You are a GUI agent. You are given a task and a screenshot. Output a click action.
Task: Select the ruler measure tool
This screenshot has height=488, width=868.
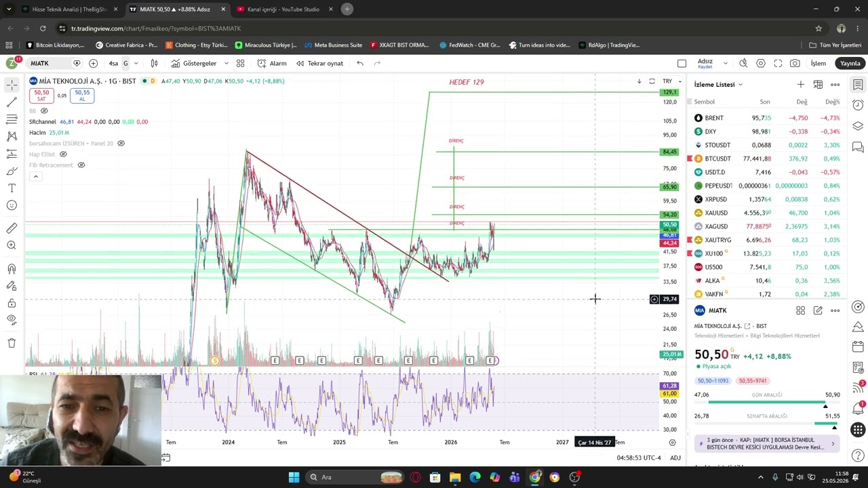coord(12,228)
